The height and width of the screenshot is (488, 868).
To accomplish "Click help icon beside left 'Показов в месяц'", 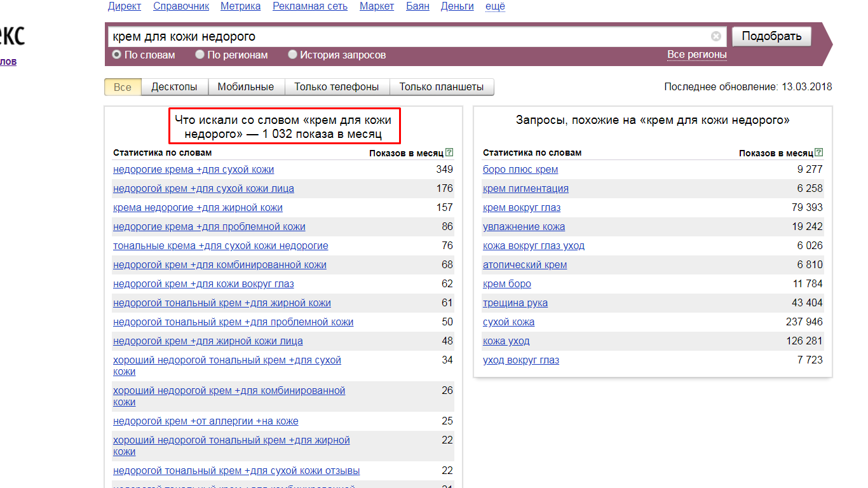I will click(449, 152).
